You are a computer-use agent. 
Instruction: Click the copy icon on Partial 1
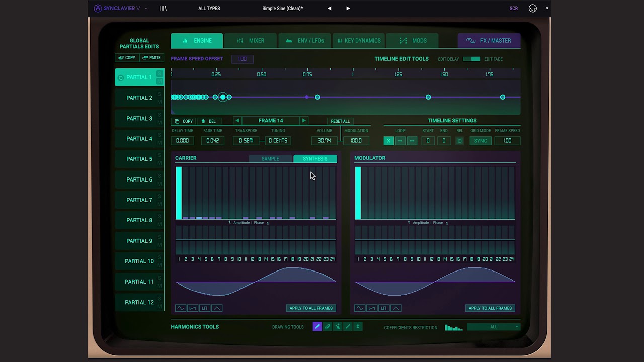click(120, 78)
